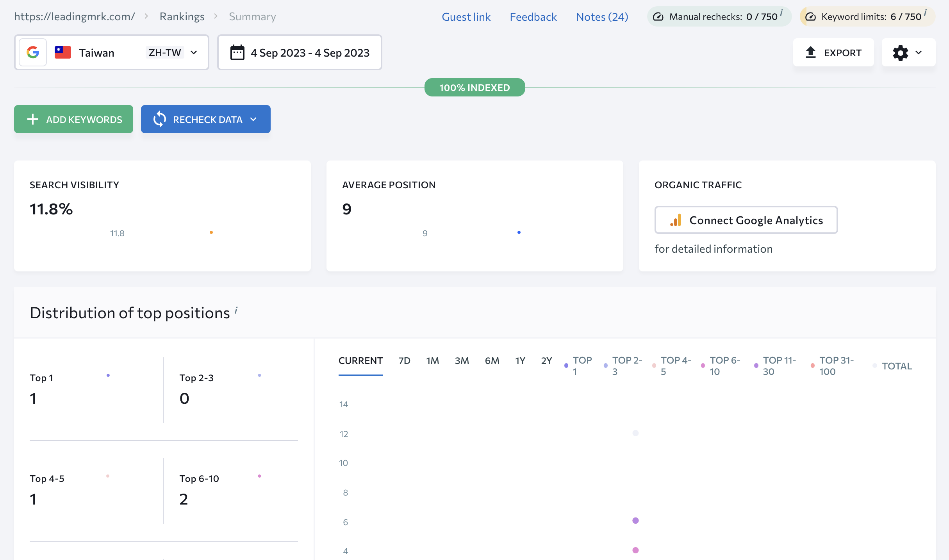
Task: Toggle the TOP 6-10 legend series
Action: (721, 366)
